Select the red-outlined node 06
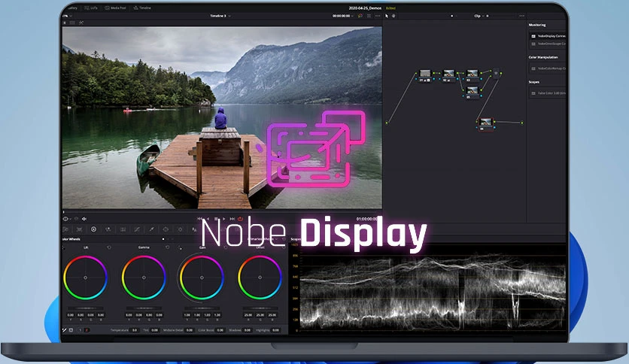The height and width of the screenshot is (364, 629). (x=485, y=123)
